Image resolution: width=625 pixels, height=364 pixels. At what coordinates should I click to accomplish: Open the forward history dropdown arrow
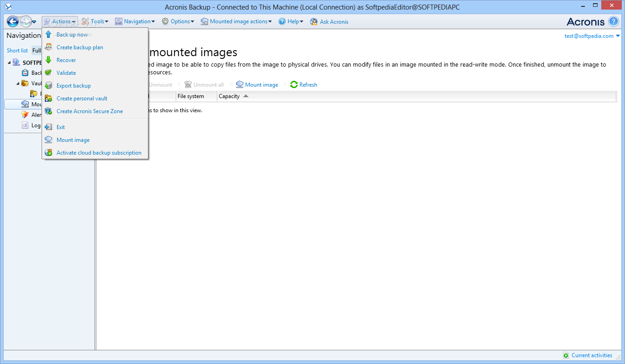click(34, 22)
